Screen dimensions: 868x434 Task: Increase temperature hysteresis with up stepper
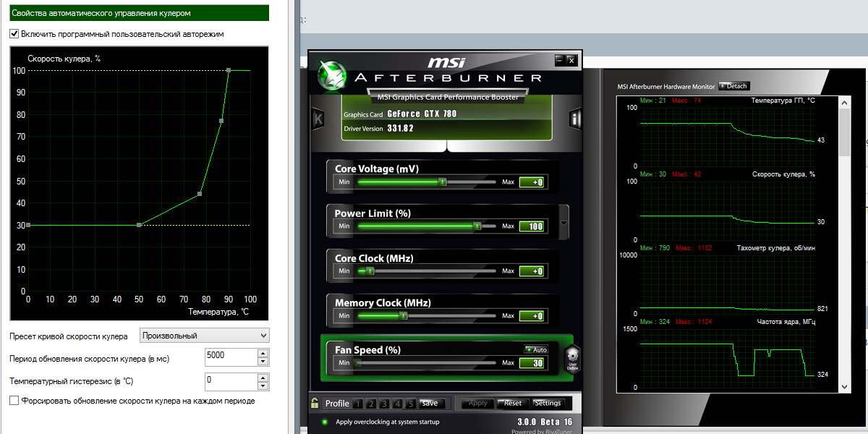point(263,376)
